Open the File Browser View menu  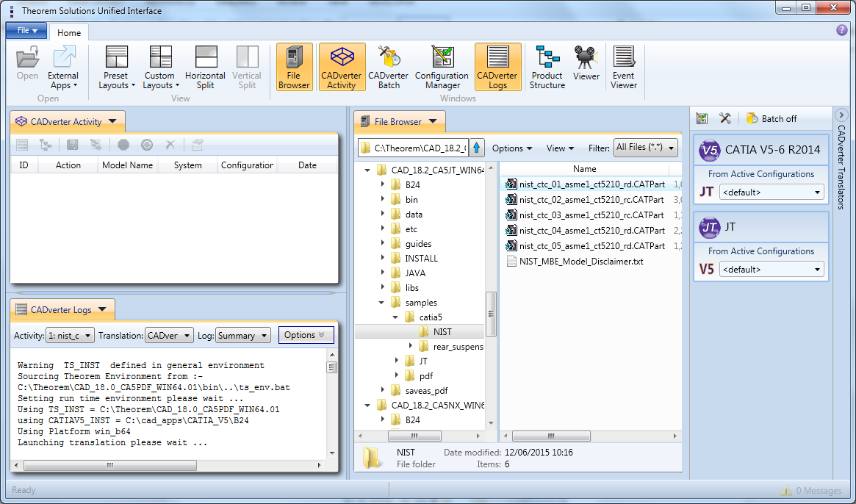(x=560, y=148)
